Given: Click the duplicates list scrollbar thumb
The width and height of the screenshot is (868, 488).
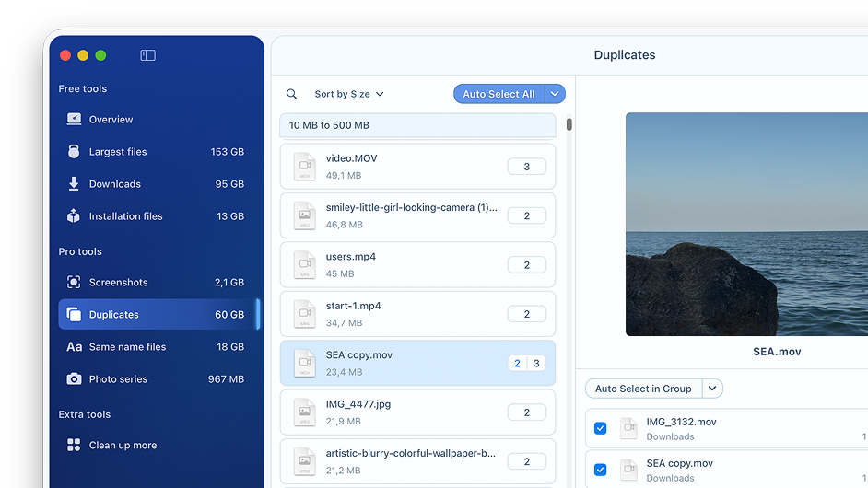Looking at the screenshot, I should pyautogui.click(x=569, y=124).
